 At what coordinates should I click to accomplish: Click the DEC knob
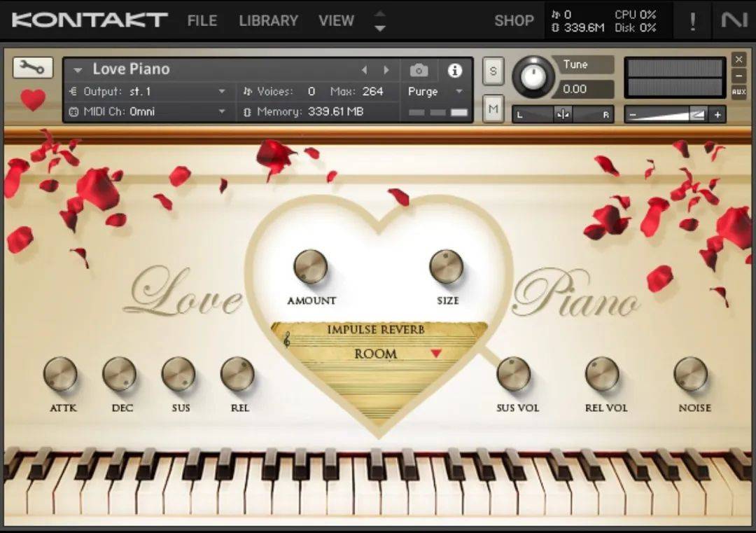coord(120,374)
